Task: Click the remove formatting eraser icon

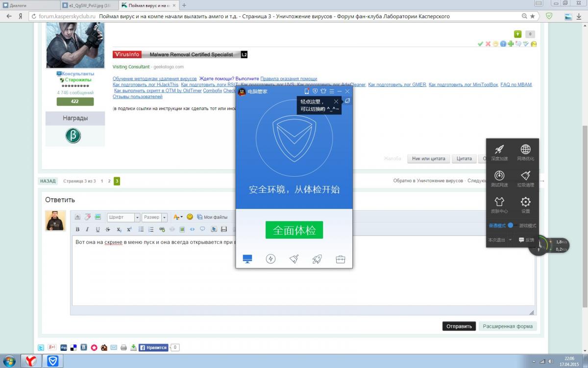Action: tap(88, 217)
